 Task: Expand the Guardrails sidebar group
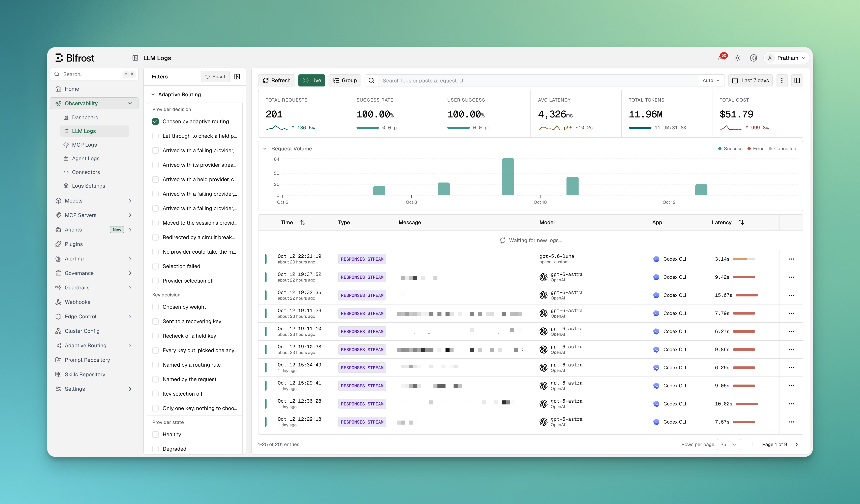coord(130,288)
